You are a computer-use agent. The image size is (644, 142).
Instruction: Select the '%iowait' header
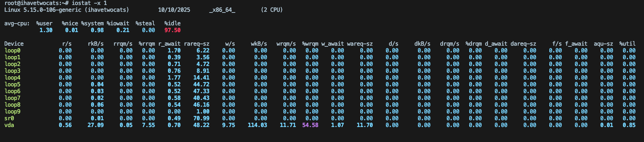(x=118, y=24)
